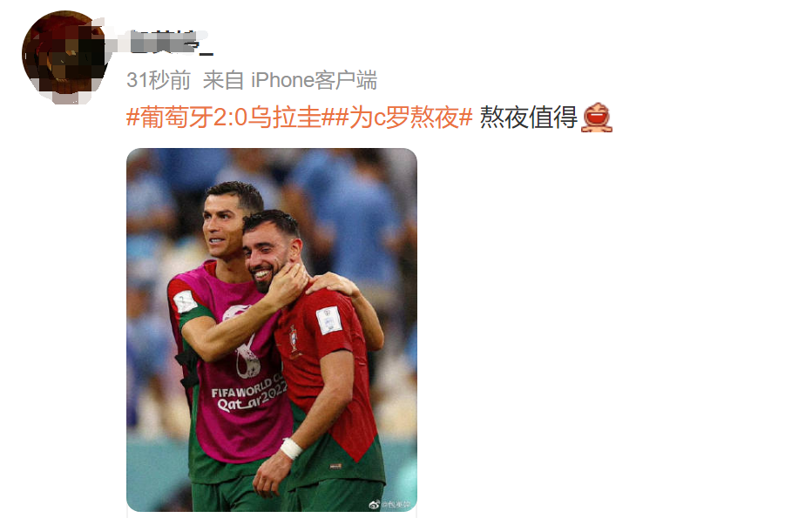Click the white wrist tape in the photo
Image resolution: width=812 pixels, height=518 pixels.
[x=291, y=448]
